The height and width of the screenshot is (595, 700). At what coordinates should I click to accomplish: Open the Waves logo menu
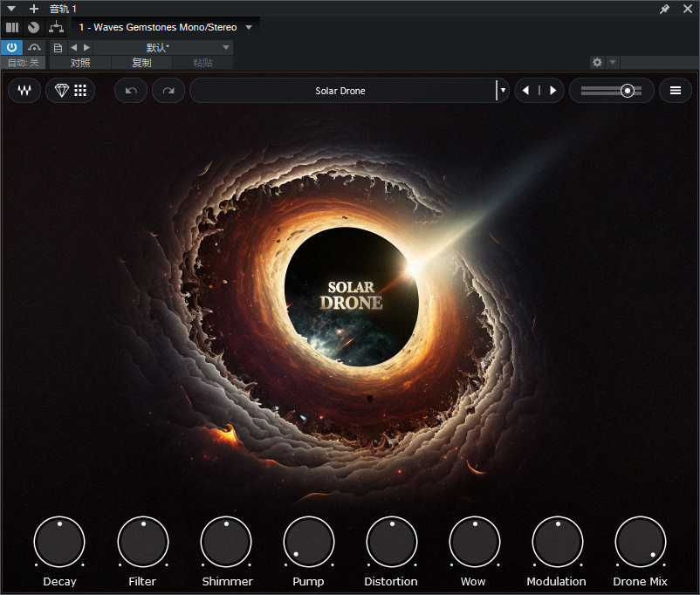24,91
